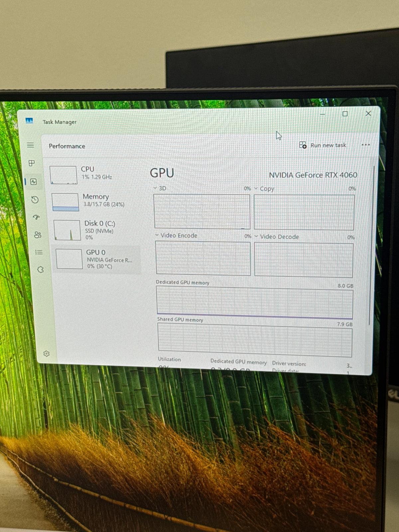The image size is (399, 532).
Task: Click the '1% 1.29 GHz' CPU text
Action: click(x=97, y=177)
